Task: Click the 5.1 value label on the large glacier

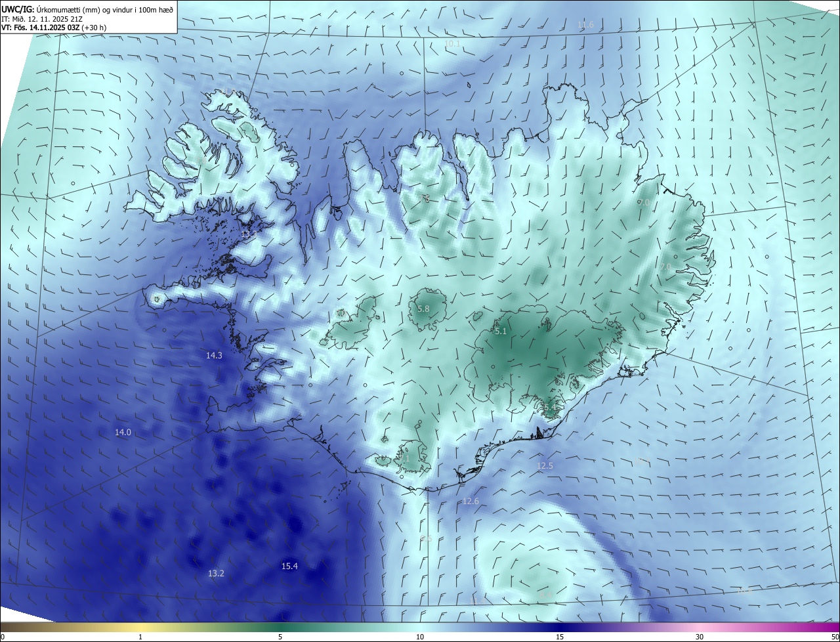Action: [x=501, y=332]
